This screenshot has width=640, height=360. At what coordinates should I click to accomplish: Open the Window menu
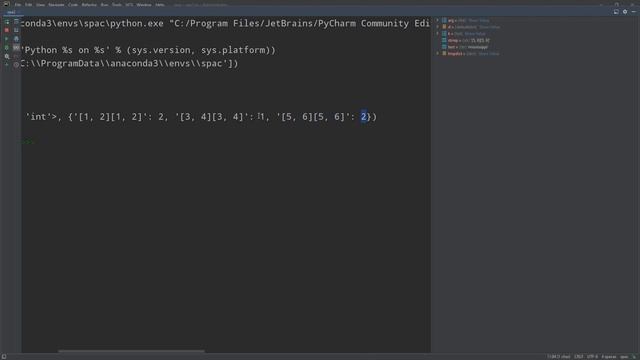coord(144,5)
